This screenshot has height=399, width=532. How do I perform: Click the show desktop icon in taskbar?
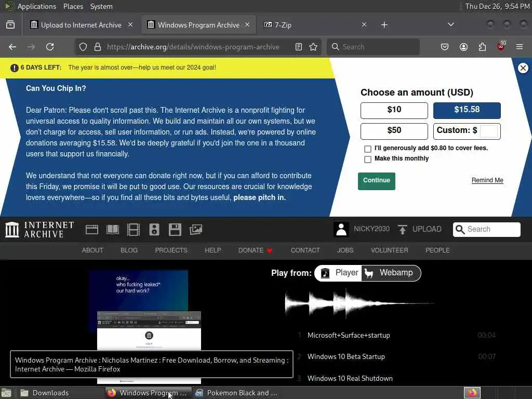click(6, 393)
